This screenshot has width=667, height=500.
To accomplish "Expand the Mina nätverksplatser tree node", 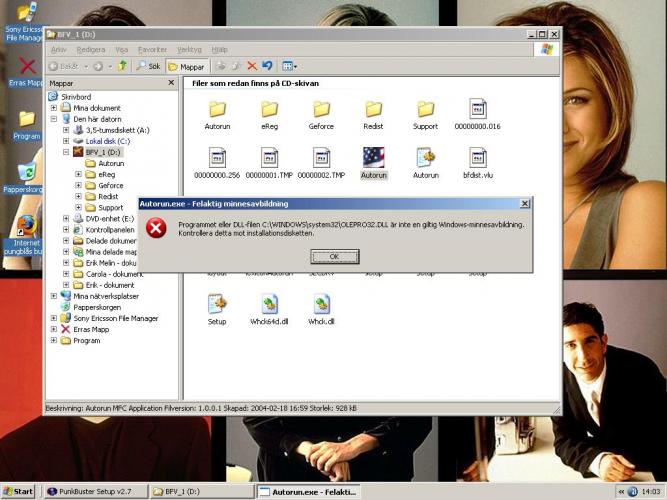I will pyautogui.click(x=54, y=296).
